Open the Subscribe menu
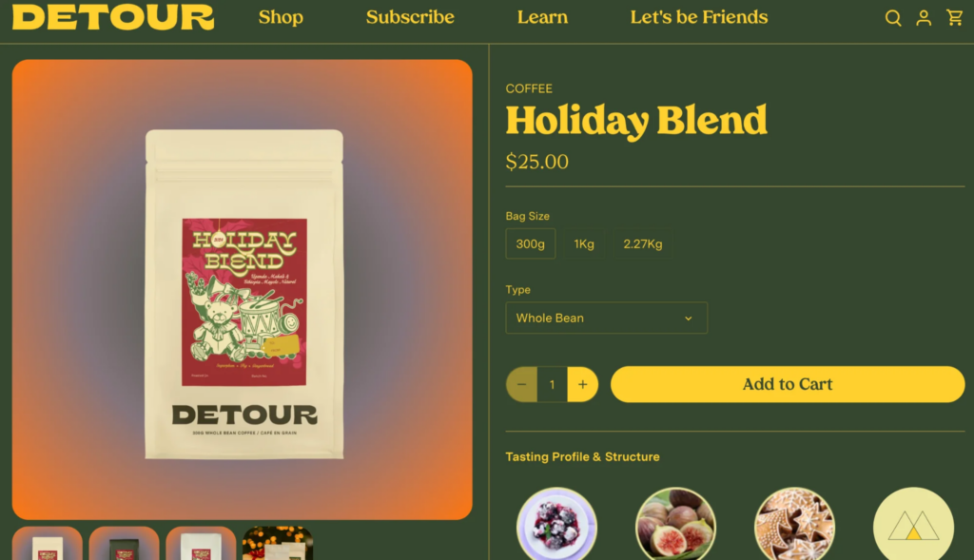The image size is (974, 560). click(x=410, y=17)
